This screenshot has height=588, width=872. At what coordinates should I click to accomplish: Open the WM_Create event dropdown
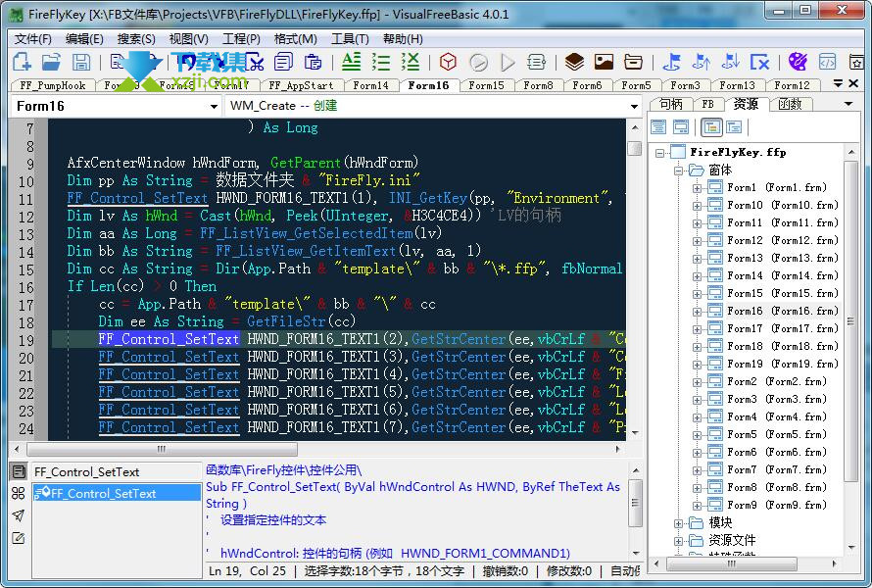point(634,106)
